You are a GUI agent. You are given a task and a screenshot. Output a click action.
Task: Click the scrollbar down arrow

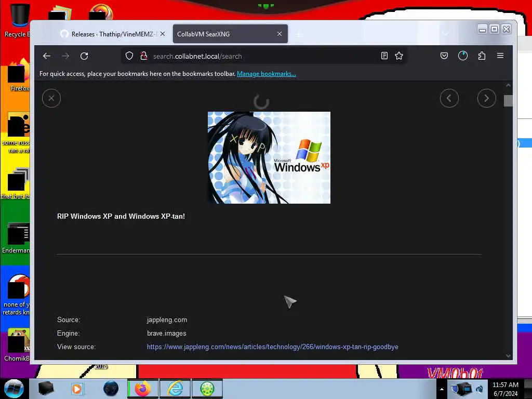pyautogui.click(x=508, y=355)
